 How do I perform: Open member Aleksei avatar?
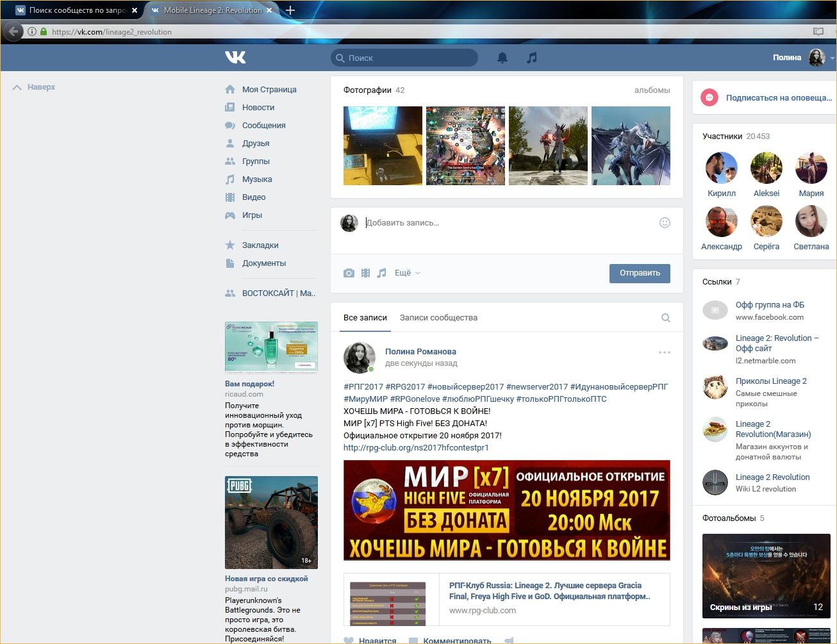(x=767, y=168)
